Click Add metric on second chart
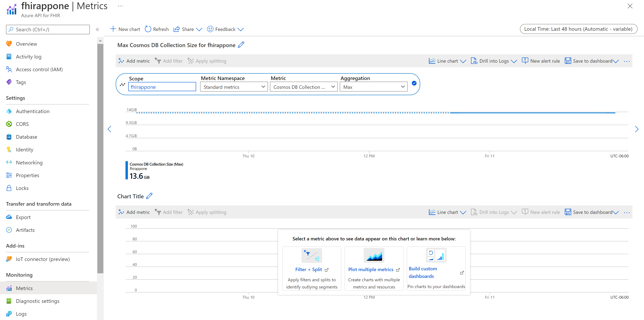Image resolution: width=644 pixels, height=320 pixels. pos(134,212)
